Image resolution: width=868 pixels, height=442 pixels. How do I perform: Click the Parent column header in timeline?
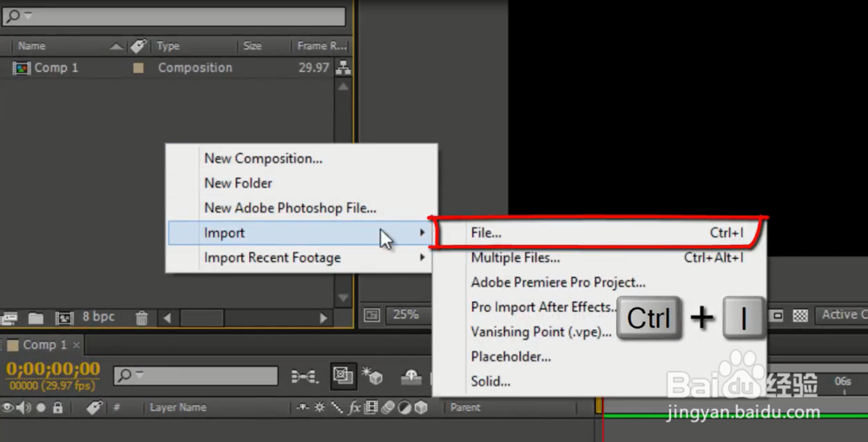[x=465, y=407]
